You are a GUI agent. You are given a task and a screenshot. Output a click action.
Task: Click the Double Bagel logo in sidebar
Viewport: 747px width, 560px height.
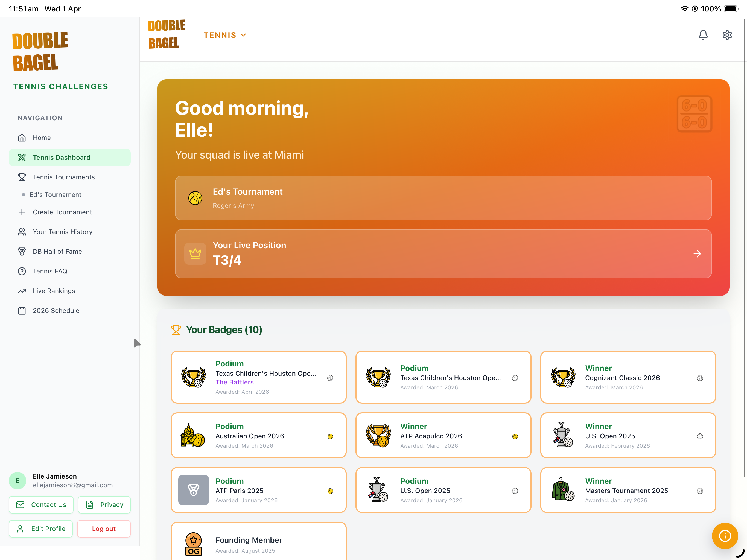click(40, 51)
